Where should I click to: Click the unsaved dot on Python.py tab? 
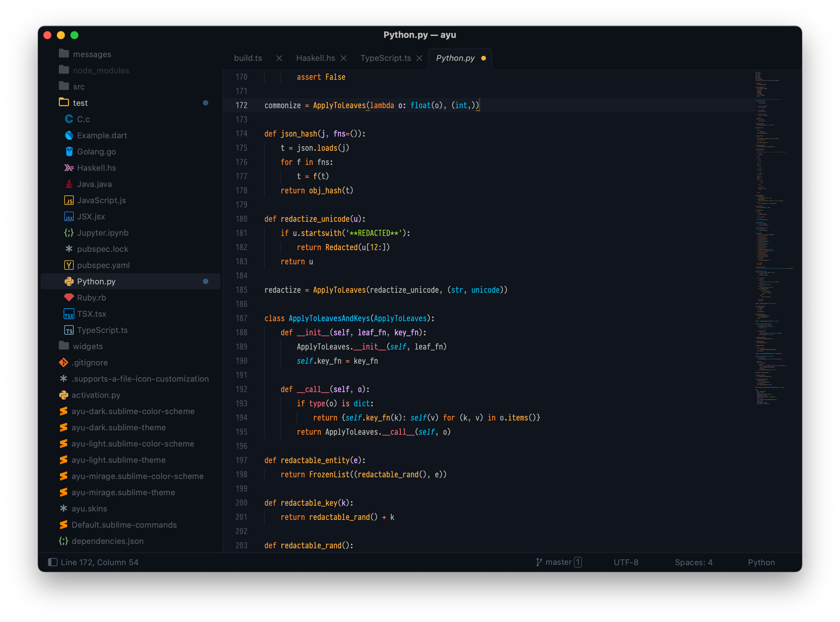[484, 58]
